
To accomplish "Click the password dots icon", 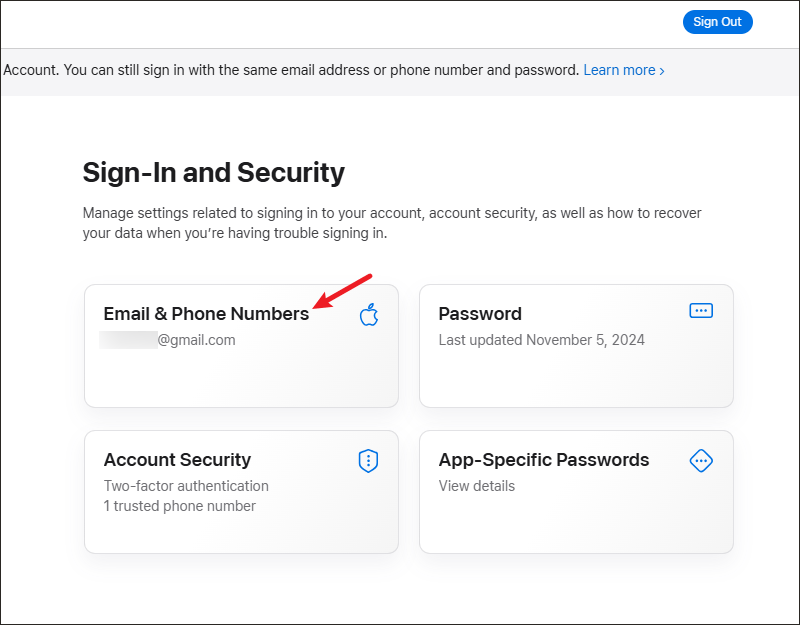I will click(701, 310).
